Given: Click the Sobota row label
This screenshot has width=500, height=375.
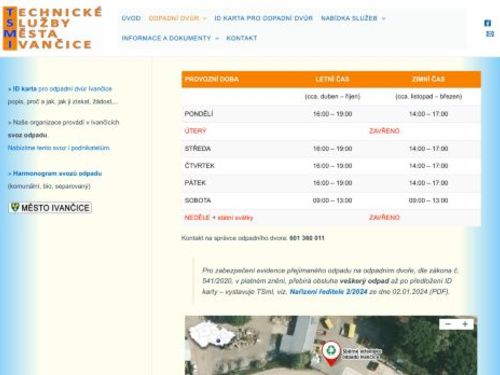Looking at the screenshot, I should click(x=198, y=200).
